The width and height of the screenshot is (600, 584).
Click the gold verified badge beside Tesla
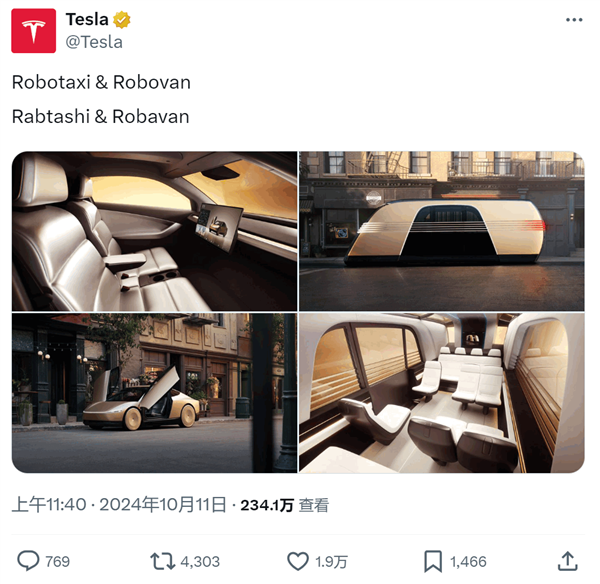point(122,20)
